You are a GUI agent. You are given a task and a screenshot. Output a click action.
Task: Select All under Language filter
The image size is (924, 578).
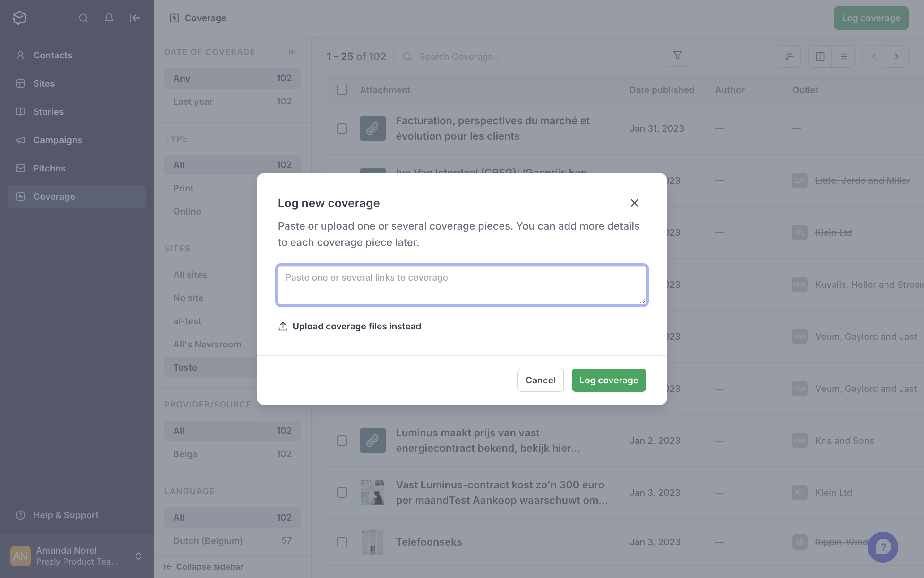233,518
